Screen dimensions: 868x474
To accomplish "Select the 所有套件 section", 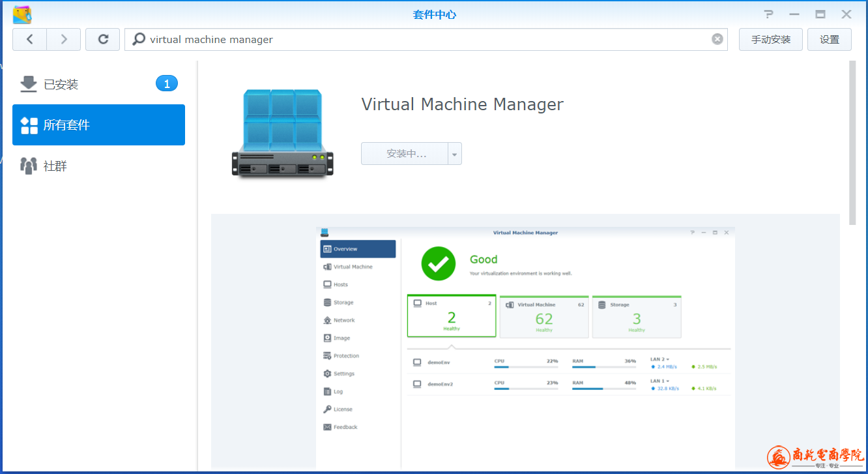I will 99,125.
